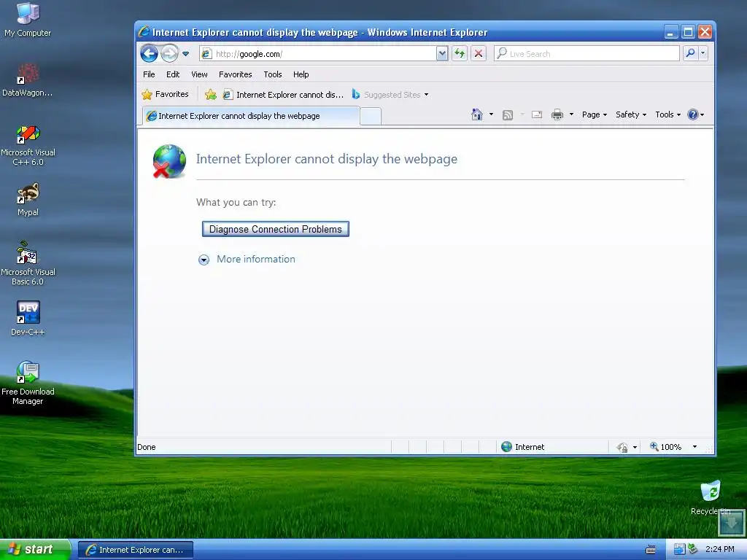Click the Protected Mode status icon
This screenshot has height=560, width=747.
(622, 447)
